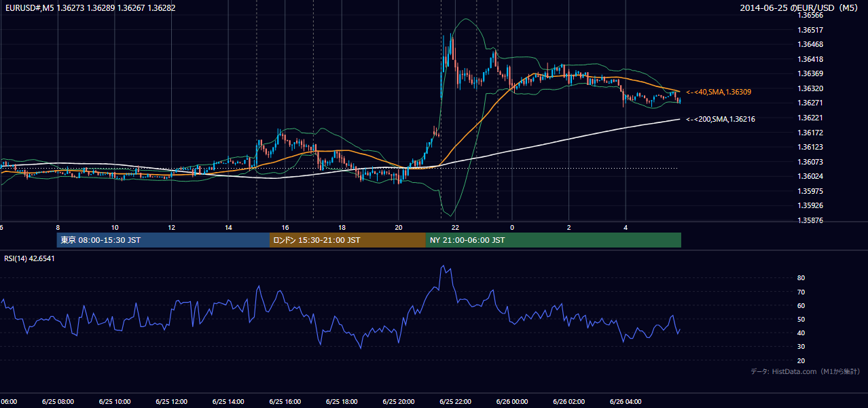Click the RSI(14) 42.6541 indicator label
This screenshot has height=408, width=868.
[29, 259]
